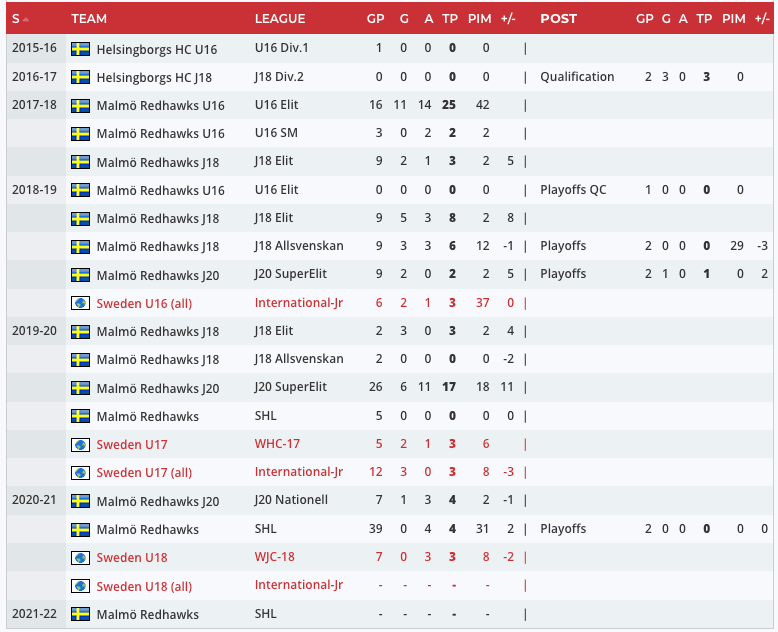
Task: Click the POST column header
Action: (558, 19)
